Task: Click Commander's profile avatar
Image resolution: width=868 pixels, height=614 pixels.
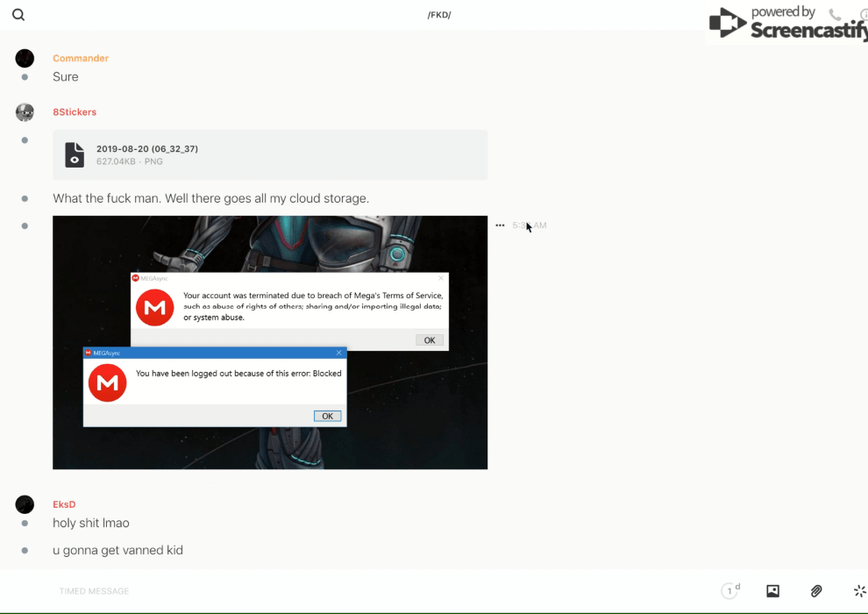Action: tap(25, 59)
